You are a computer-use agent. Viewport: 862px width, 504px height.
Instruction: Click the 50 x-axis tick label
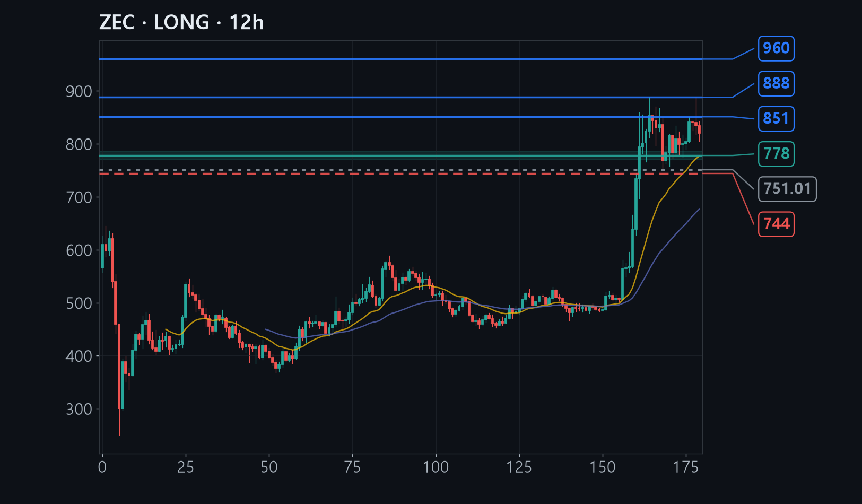[x=269, y=467]
